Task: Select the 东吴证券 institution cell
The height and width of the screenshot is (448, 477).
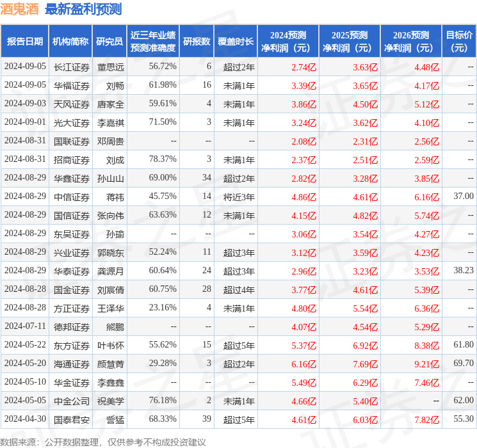Action: (x=72, y=234)
